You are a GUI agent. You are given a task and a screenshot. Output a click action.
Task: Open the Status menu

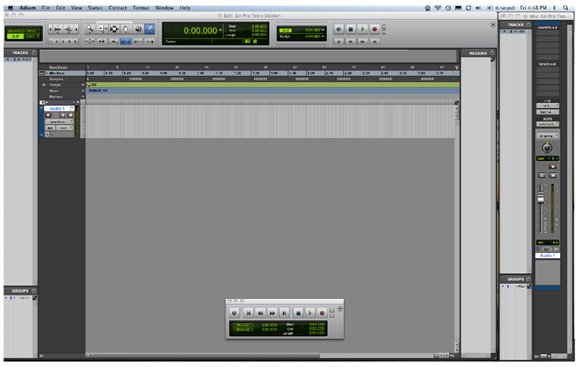click(x=95, y=8)
